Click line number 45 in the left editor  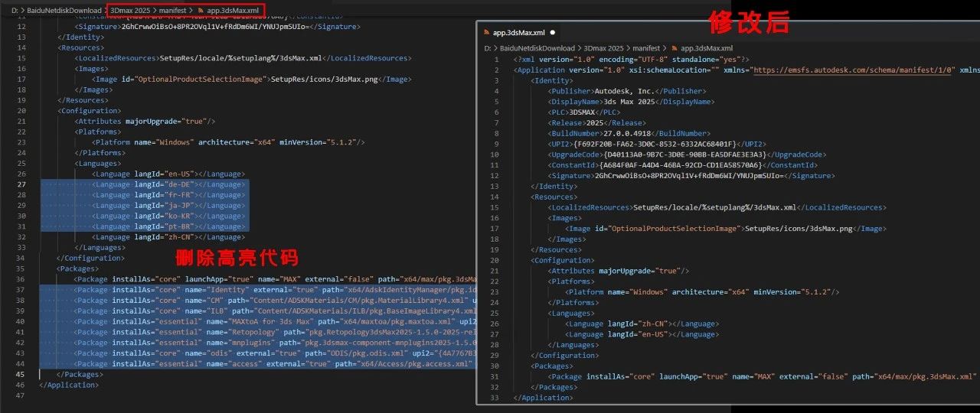click(x=21, y=374)
